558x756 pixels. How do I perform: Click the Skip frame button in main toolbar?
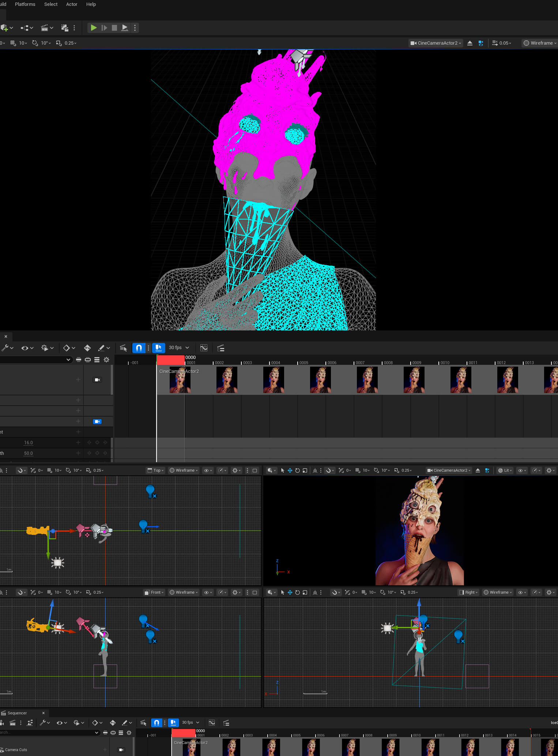coord(104,28)
